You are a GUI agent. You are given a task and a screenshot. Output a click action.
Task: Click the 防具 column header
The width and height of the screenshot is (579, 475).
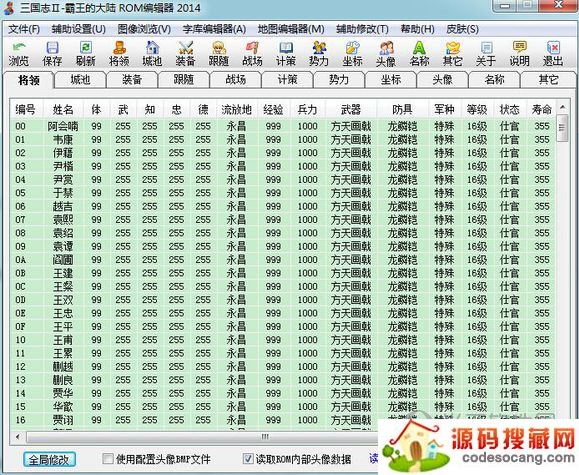(402, 109)
